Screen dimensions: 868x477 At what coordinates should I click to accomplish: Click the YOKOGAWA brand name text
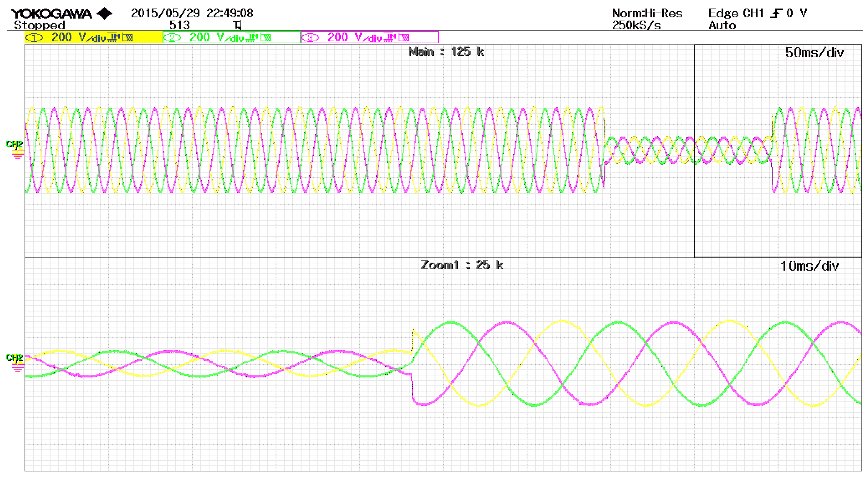[x=51, y=14]
